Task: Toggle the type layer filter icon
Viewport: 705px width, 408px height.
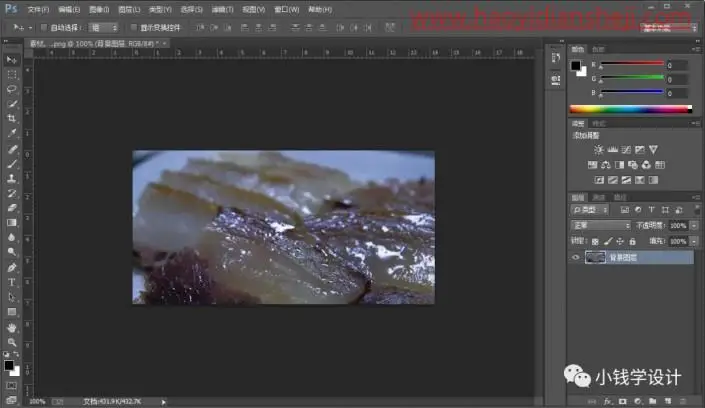Action: coord(651,210)
